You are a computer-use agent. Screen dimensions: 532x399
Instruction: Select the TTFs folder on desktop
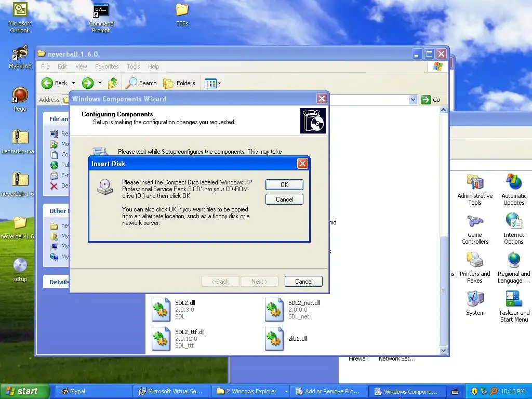[x=182, y=15]
